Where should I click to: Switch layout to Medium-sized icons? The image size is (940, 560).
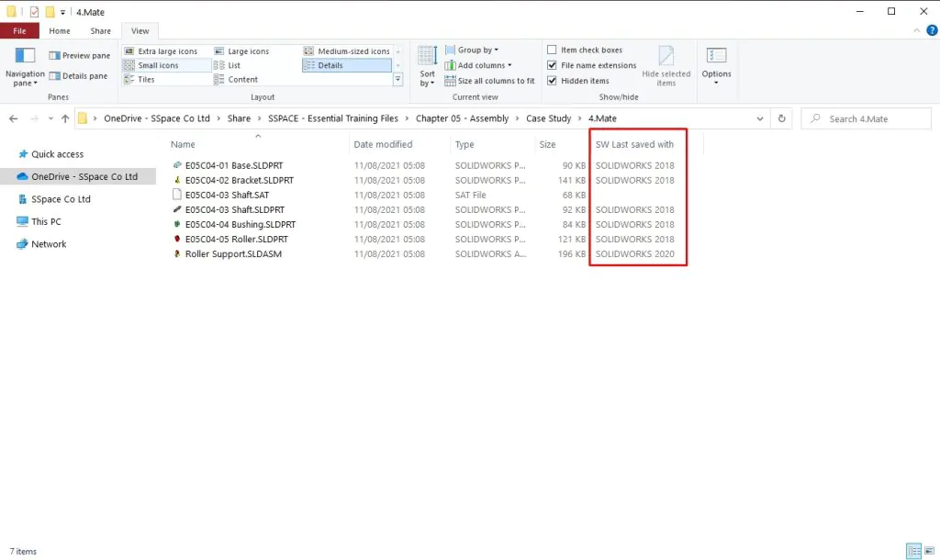tap(346, 51)
